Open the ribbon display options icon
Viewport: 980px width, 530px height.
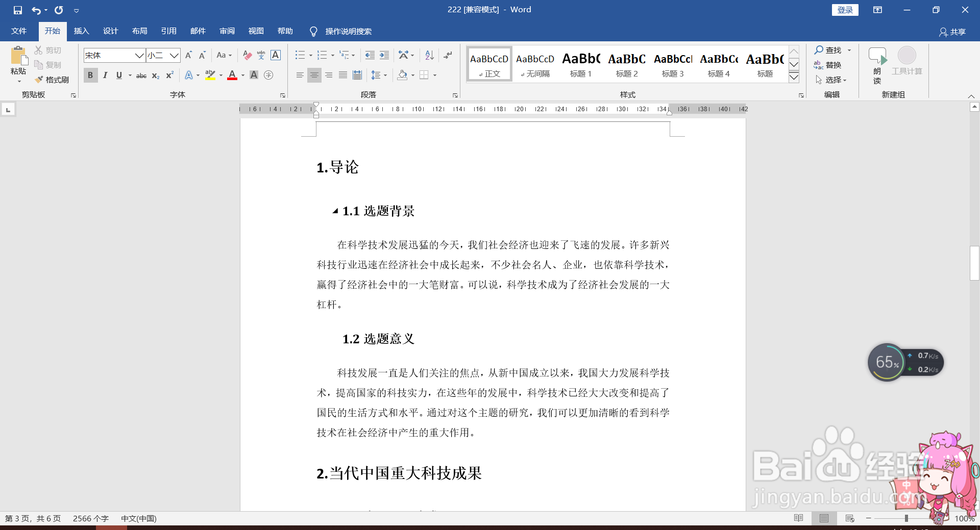tap(877, 10)
